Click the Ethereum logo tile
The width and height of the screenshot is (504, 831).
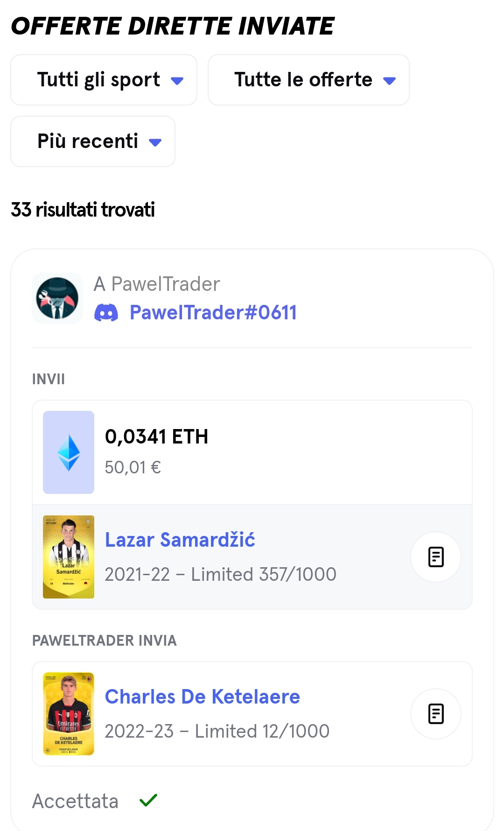coord(69,452)
